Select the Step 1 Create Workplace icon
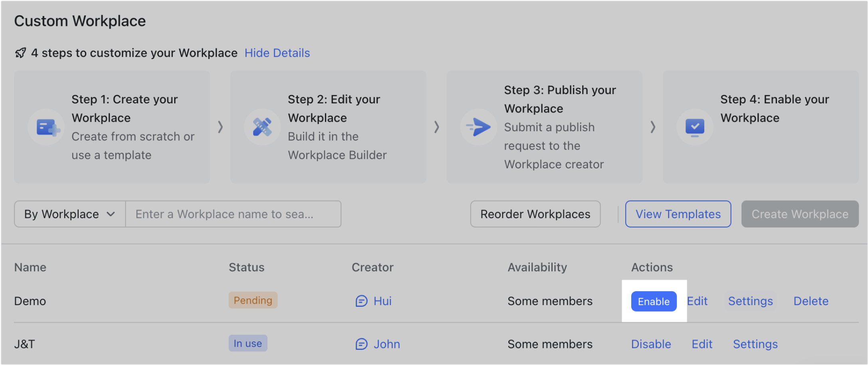The height and width of the screenshot is (365, 868). (x=46, y=127)
